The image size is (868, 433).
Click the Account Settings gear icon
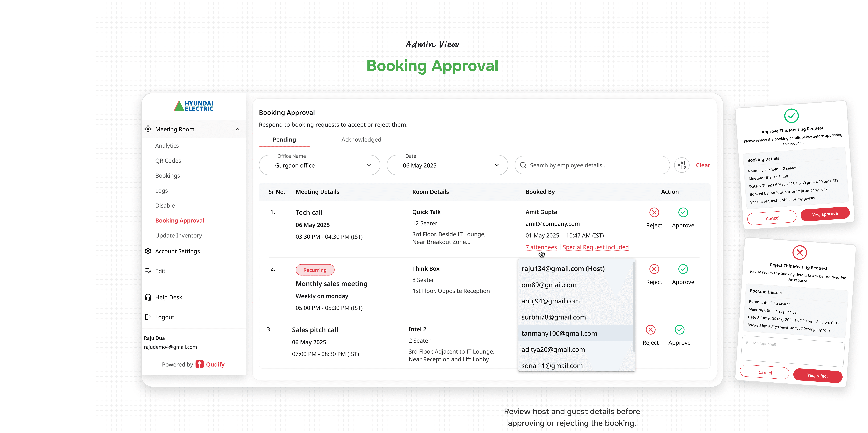click(148, 251)
